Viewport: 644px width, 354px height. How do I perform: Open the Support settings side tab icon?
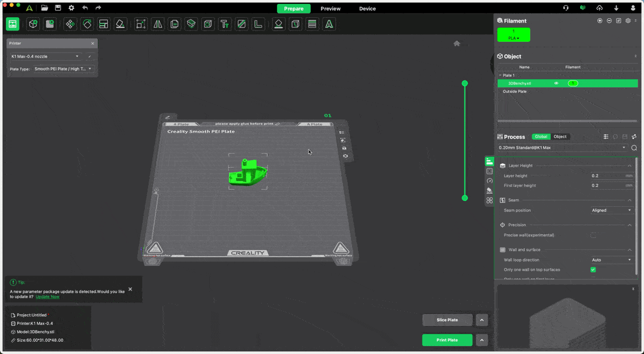(x=489, y=191)
